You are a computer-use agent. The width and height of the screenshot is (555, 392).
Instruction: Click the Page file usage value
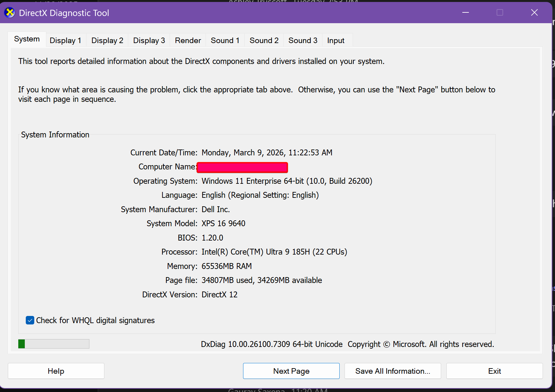pos(262,280)
